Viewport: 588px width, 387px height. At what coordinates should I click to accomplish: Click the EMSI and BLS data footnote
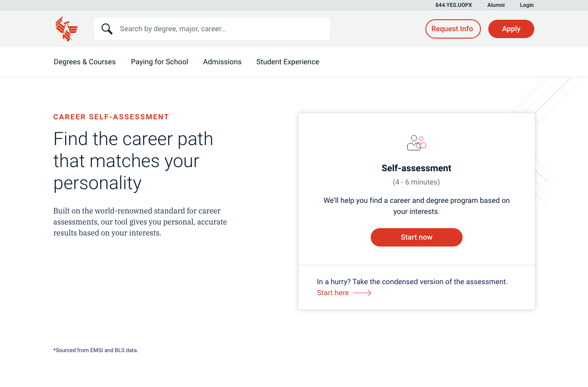click(x=96, y=350)
